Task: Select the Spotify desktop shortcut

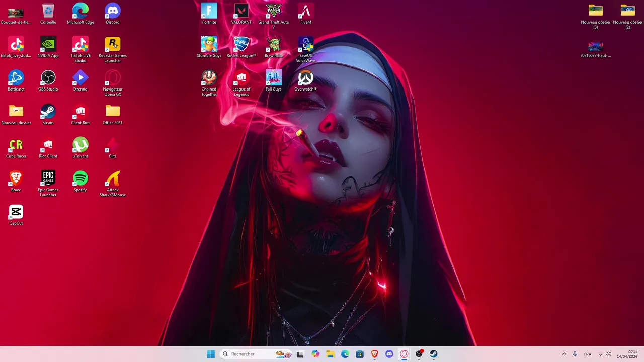Action: click(x=80, y=182)
